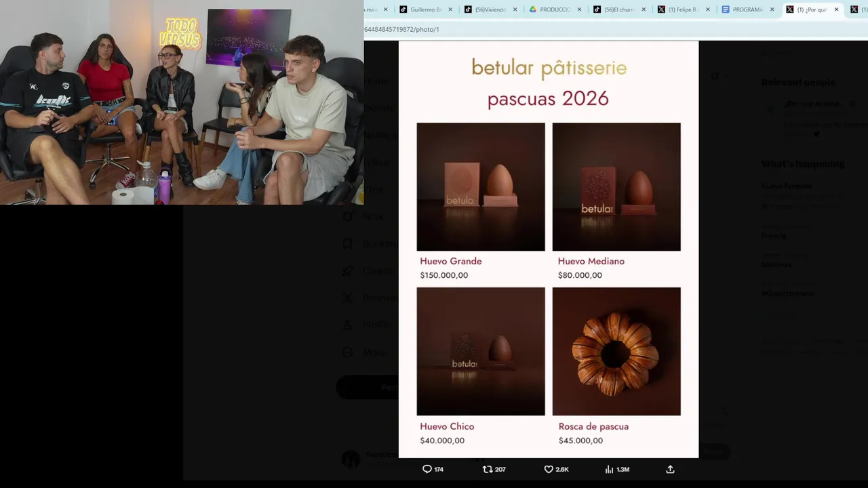This screenshot has height=488, width=868.
Task: Click the Huevo Chico product name
Action: [x=447, y=426]
